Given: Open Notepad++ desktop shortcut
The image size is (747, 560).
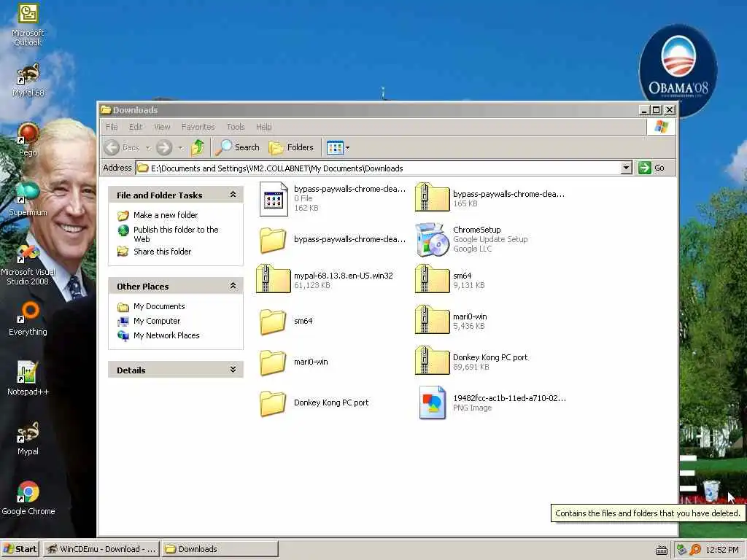Looking at the screenshot, I should (28, 378).
